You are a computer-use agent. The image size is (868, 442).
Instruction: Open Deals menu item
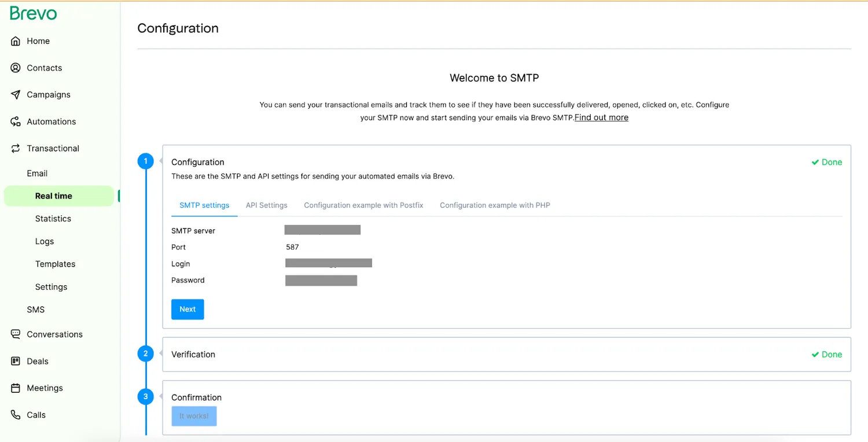[38, 361]
